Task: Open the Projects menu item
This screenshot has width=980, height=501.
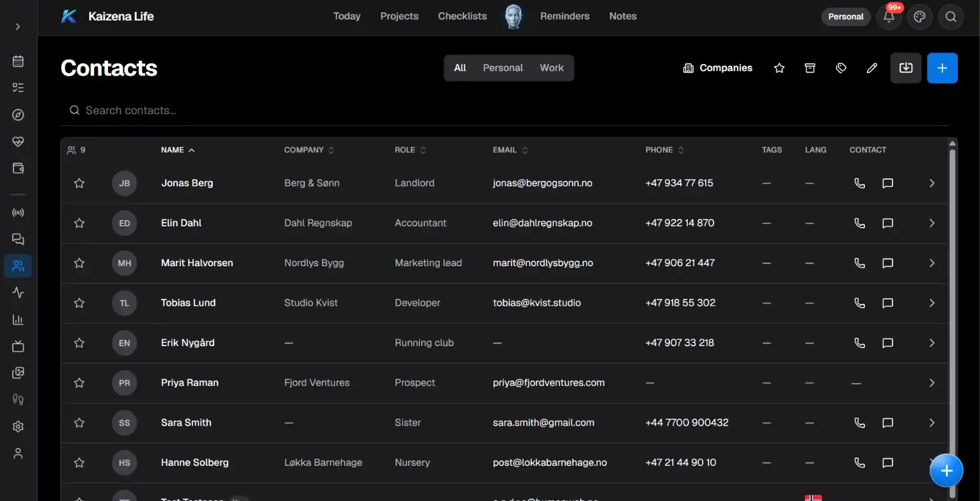Action: tap(400, 17)
